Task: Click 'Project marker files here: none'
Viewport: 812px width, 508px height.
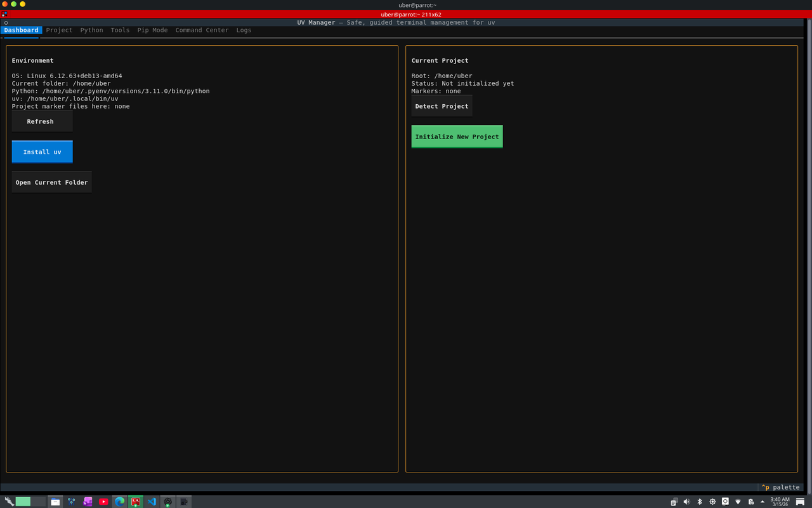Action: (x=70, y=106)
